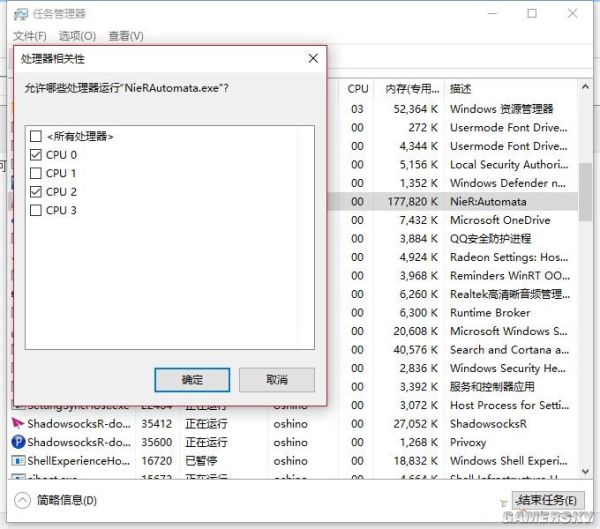
Task: Click the vertical scrollbar thumb
Action: click(585, 192)
